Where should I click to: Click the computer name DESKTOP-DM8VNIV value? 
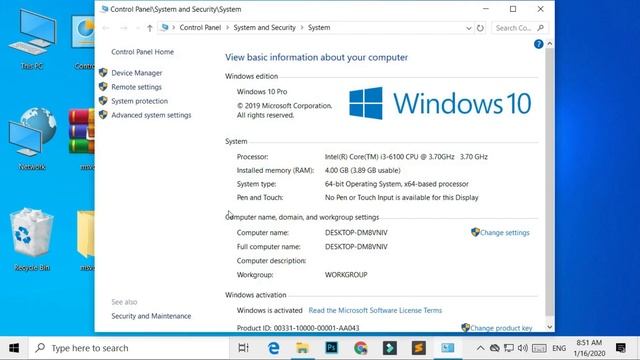pyautogui.click(x=356, y=233)
